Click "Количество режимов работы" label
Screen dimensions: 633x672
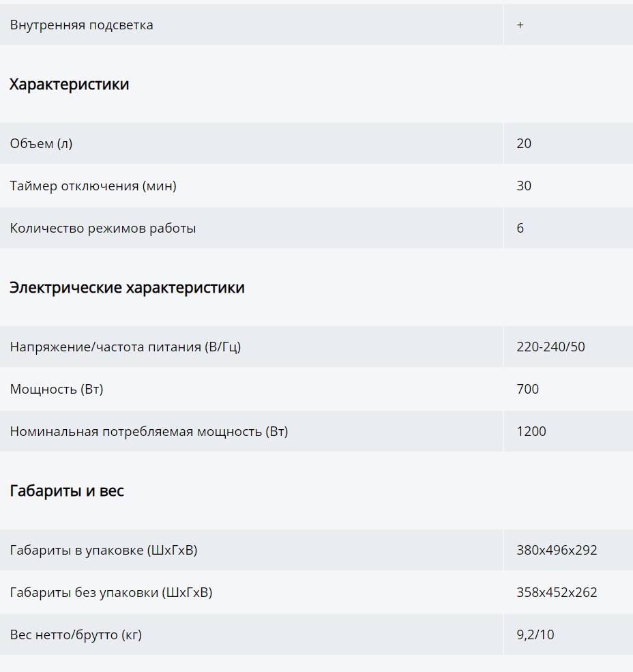tap(103, 228)
